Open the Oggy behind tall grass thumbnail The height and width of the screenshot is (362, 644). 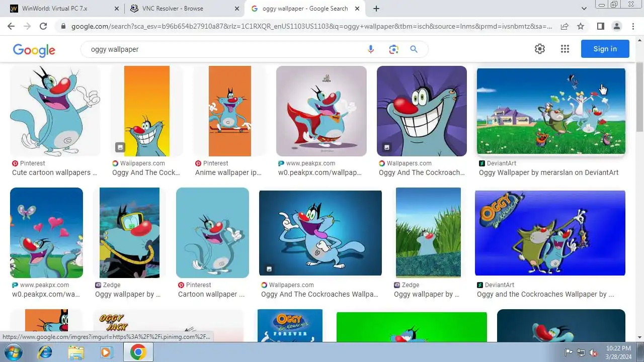(x=428, y=233)
